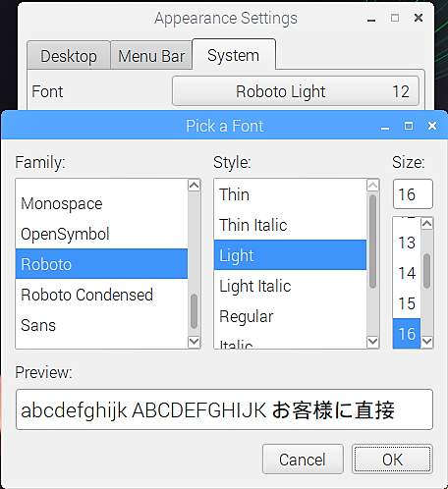Confirm the font with OK
Screen dimensions: 448x489
[x=392, y=459]
